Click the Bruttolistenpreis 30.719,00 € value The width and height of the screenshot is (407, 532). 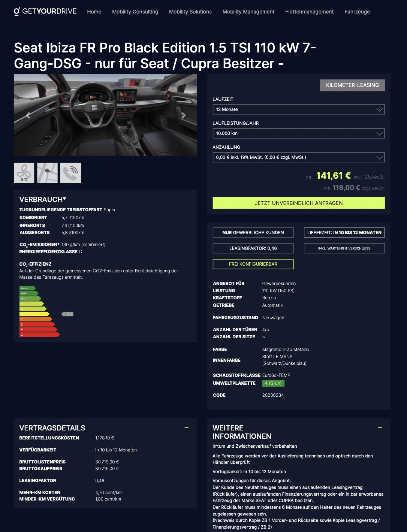tap(107, 462)
